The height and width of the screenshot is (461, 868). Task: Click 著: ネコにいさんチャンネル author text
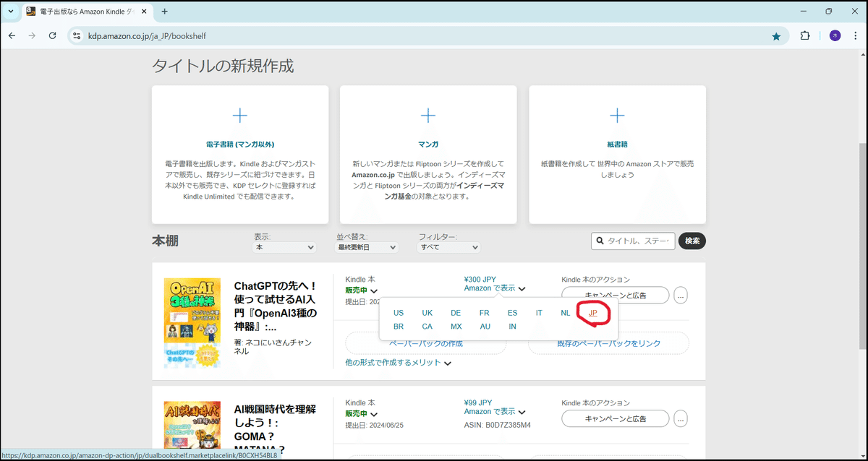coord(272,347)
